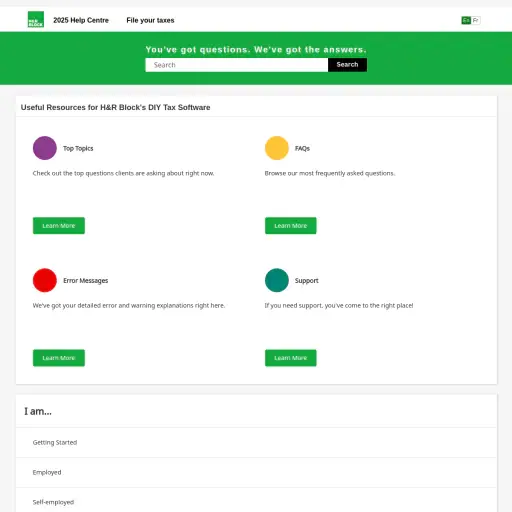Click 'We've got your detailed error' description
512x512 pixels.
pos(129,306)
